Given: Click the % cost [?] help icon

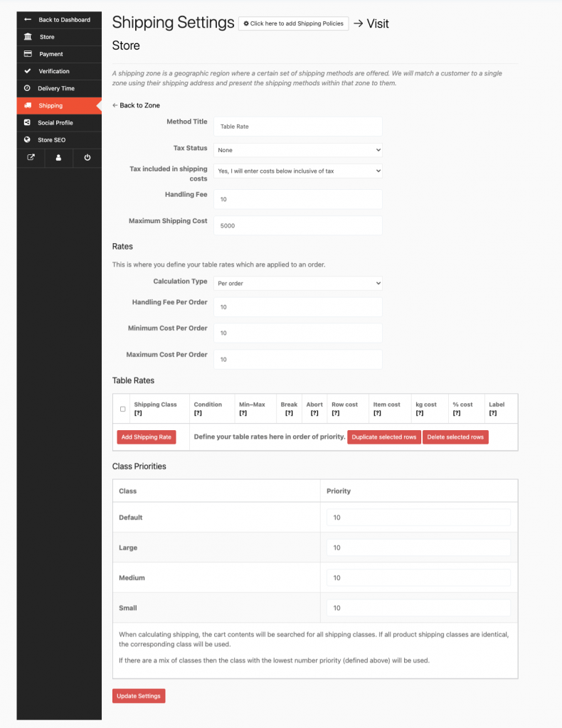Looking at the screenshot, I should pos(457,413).
